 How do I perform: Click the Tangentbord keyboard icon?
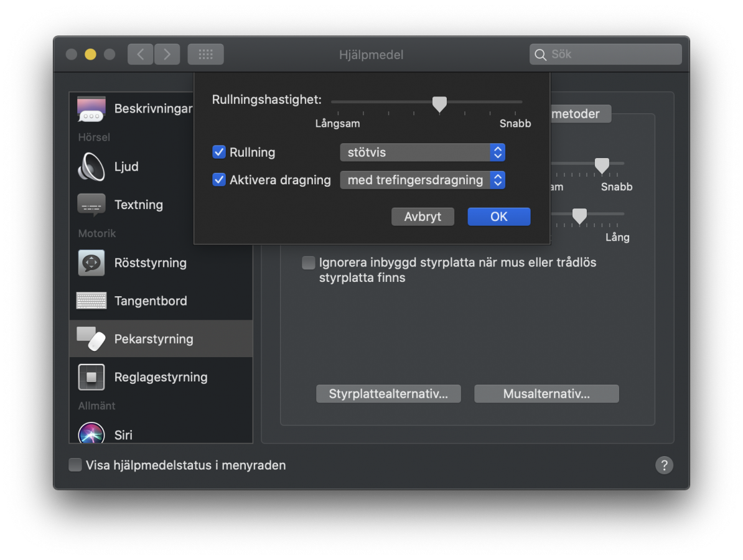tap(91, 301)
